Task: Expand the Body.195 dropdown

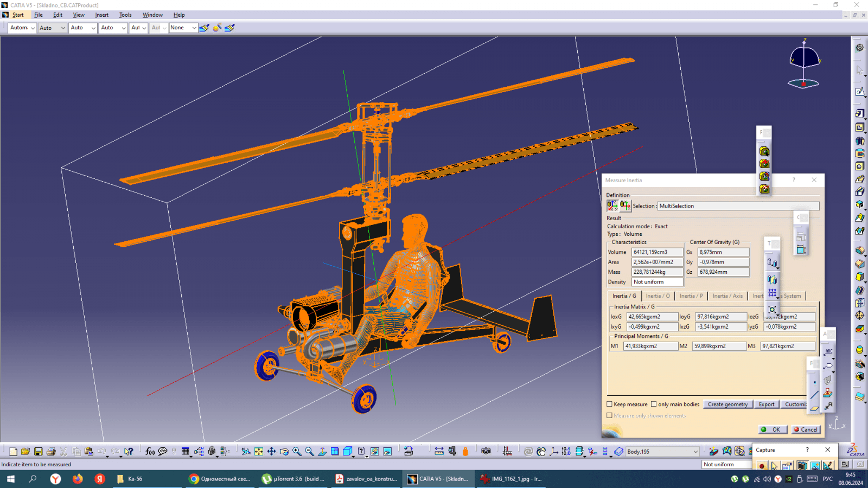Action: coord(695,452)
